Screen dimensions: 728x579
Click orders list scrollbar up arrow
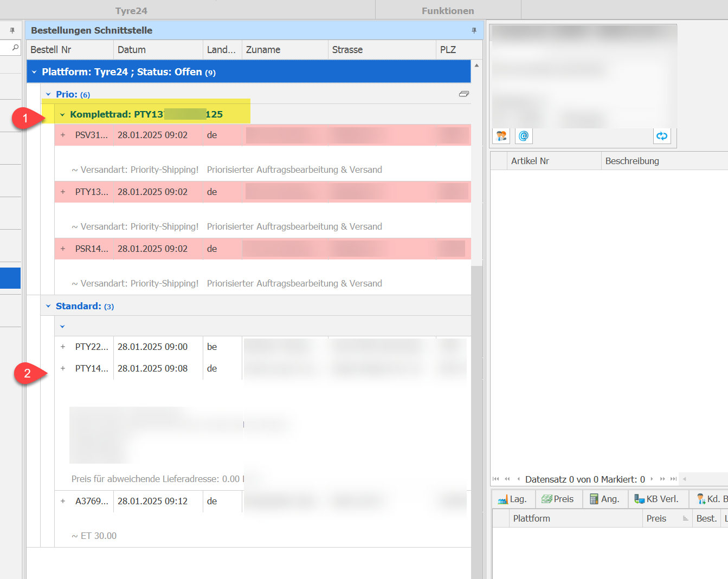(x=476, y=66)
